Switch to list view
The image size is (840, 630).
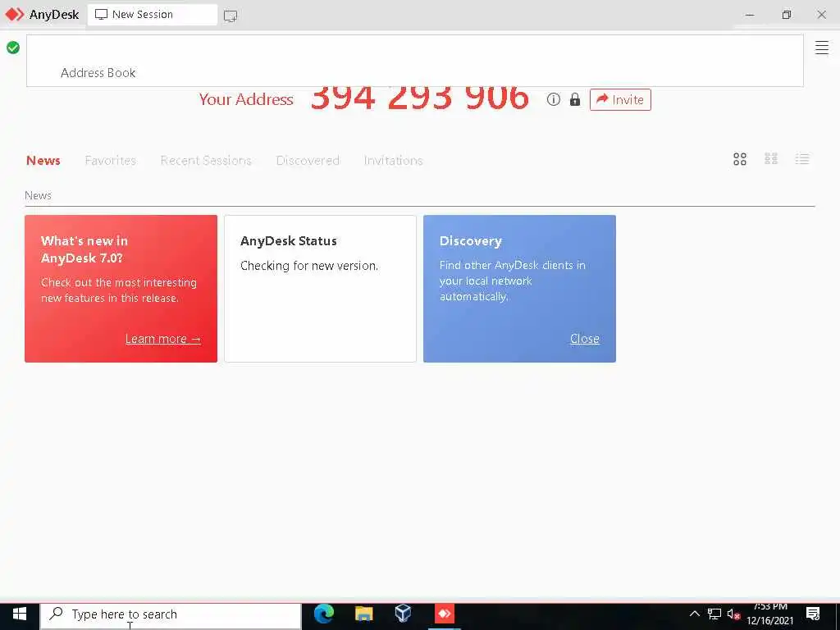tap(802, 159)
